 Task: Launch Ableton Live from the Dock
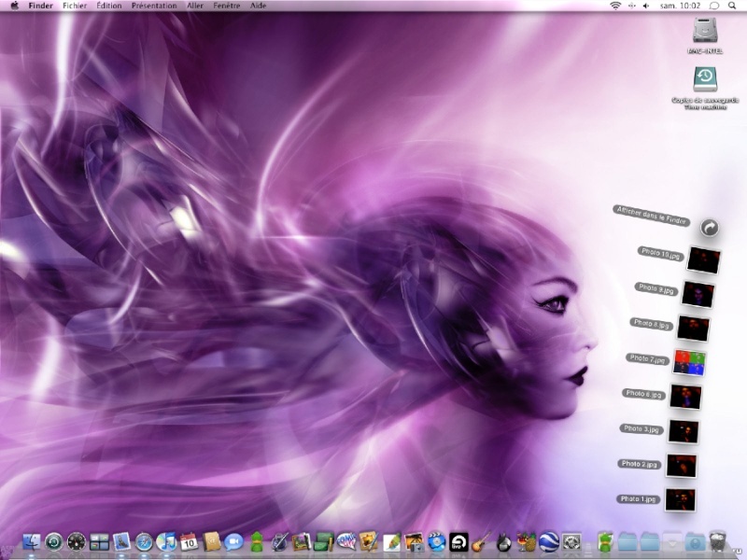coord(458,542)
